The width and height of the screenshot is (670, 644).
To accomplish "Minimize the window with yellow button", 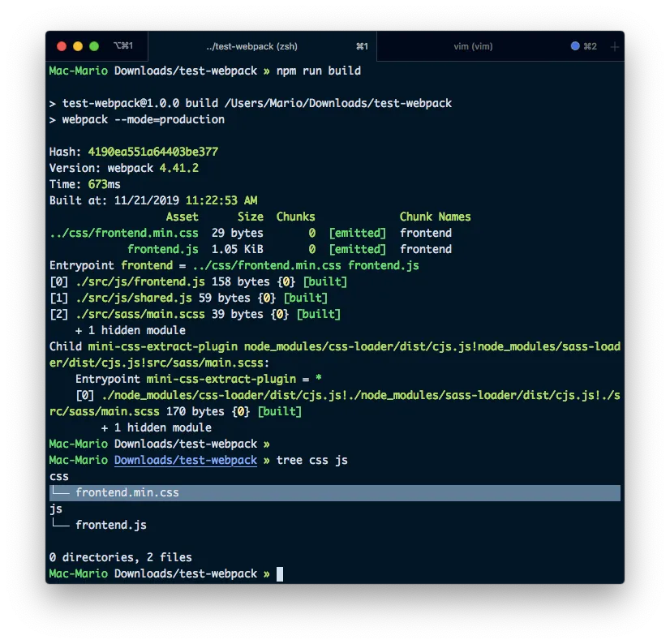I will [x=78, y=46].
